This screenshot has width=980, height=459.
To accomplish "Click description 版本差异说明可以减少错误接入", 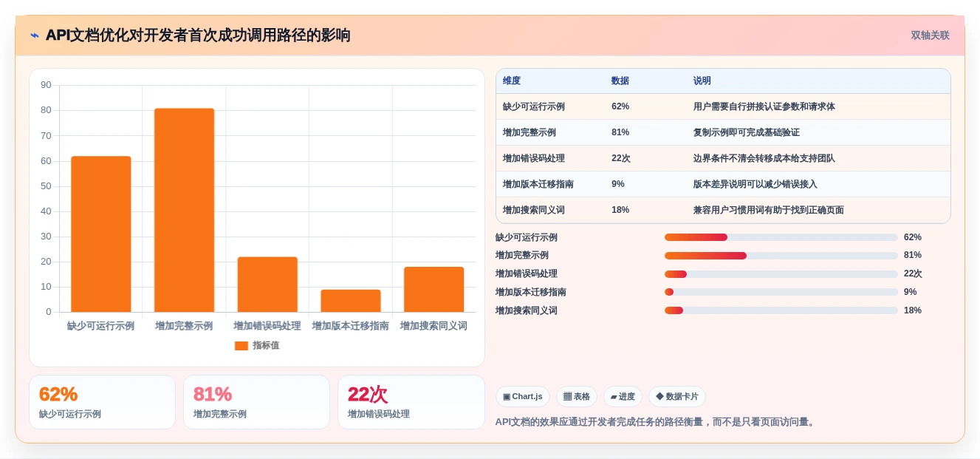I will pyautogui.click(x=755, y=184).
